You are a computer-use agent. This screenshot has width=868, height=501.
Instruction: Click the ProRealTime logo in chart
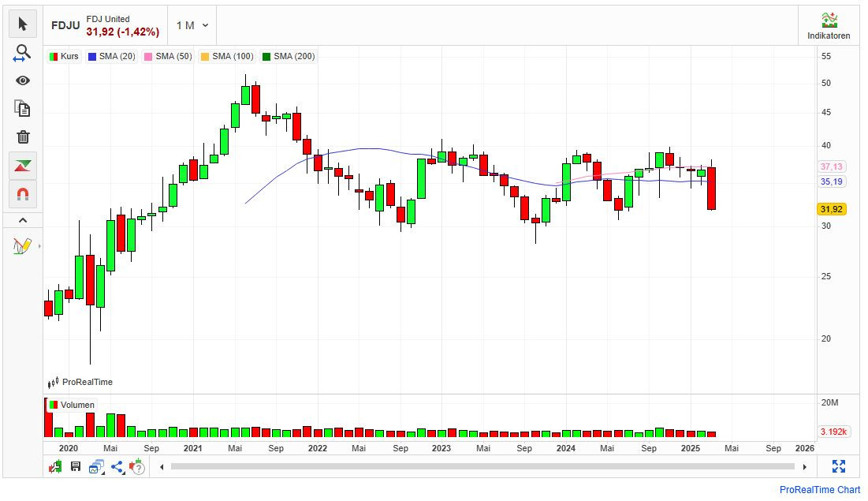point(80,383)
